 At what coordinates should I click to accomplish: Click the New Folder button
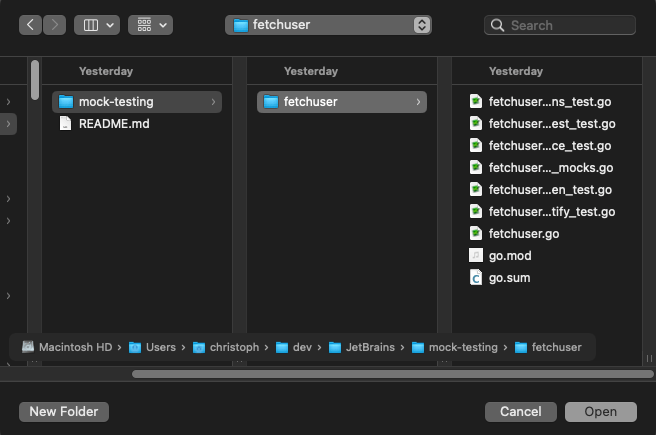click(64, 411)
